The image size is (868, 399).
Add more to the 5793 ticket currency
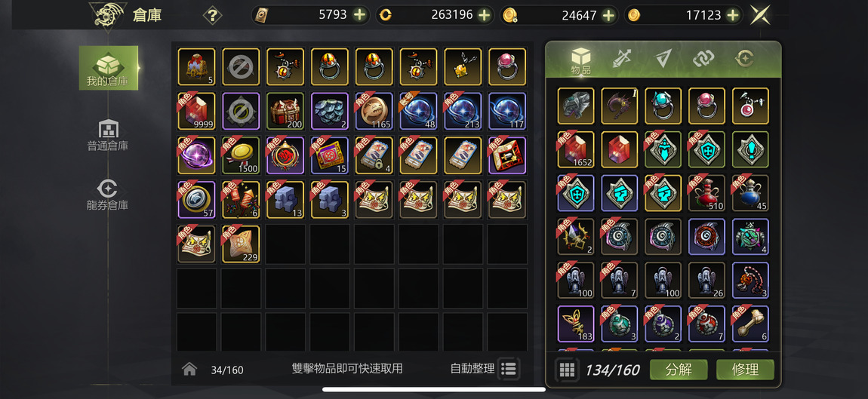[x=360, y=15]
